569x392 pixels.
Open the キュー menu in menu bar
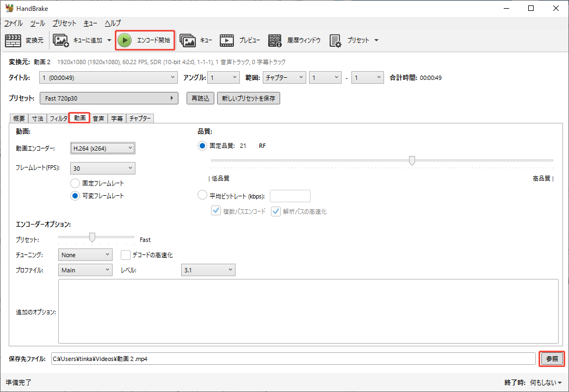tap(90, 23)
